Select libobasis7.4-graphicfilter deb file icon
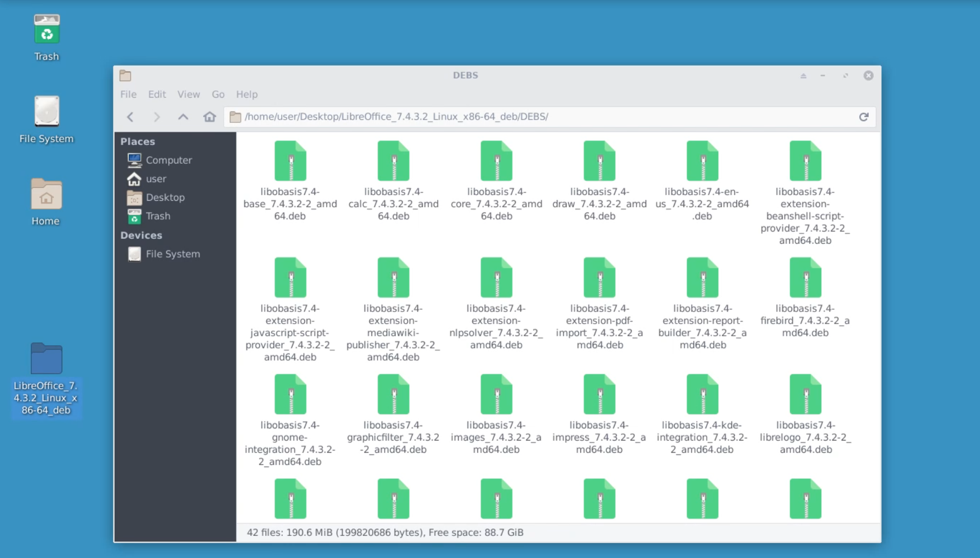980x558 pixels. pos(394,395)
